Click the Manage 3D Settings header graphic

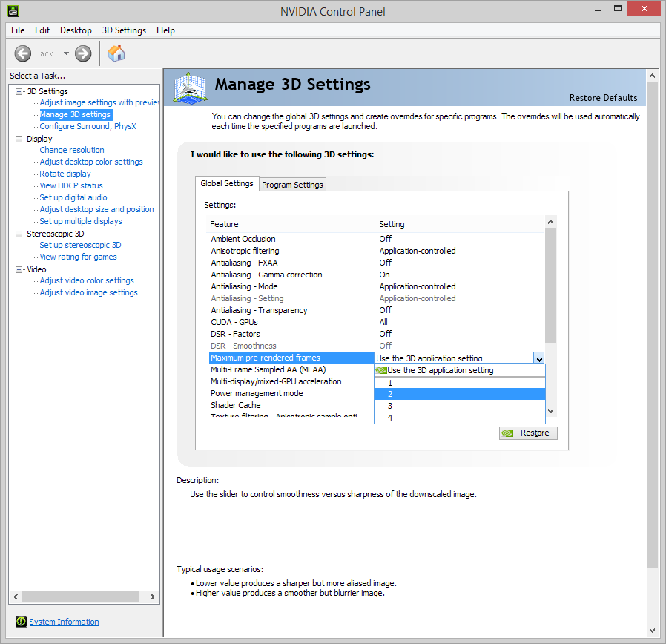[x=190, y=88]
